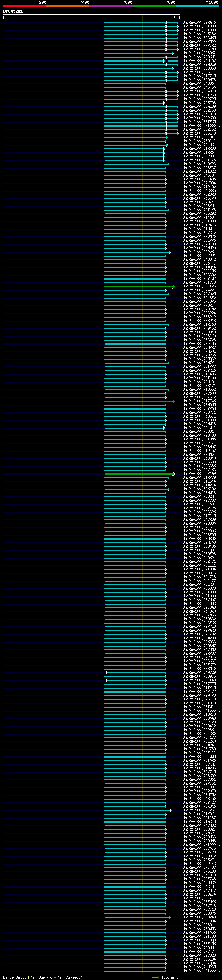The image size is (222, 980).
Task: Select hit label UniRef100_P51287
Action: point(199,818)
